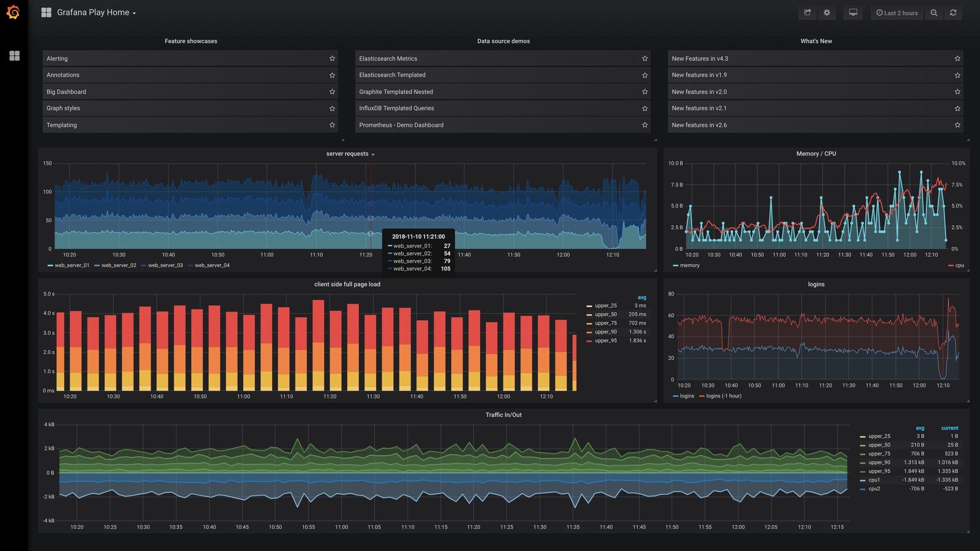Star Graphite Templated Nested dashboard

coord(644,92)
